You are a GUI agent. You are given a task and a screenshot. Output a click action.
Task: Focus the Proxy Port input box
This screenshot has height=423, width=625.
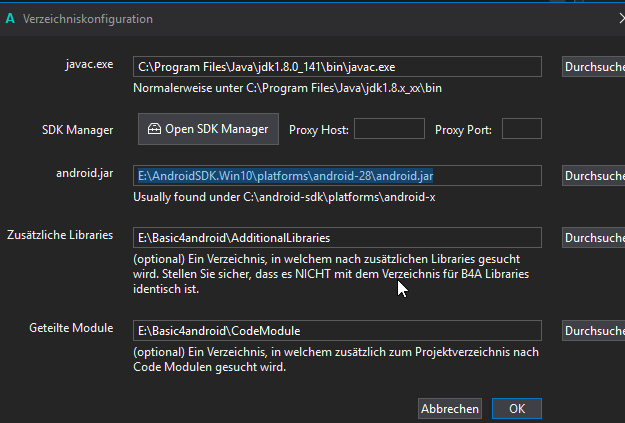pyautogui.click(x=521, y=129)
